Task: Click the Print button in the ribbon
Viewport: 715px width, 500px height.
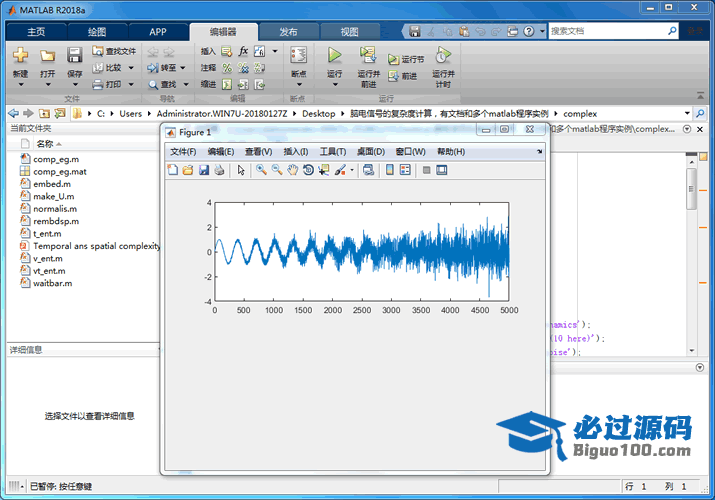Action: pos(108,84)
